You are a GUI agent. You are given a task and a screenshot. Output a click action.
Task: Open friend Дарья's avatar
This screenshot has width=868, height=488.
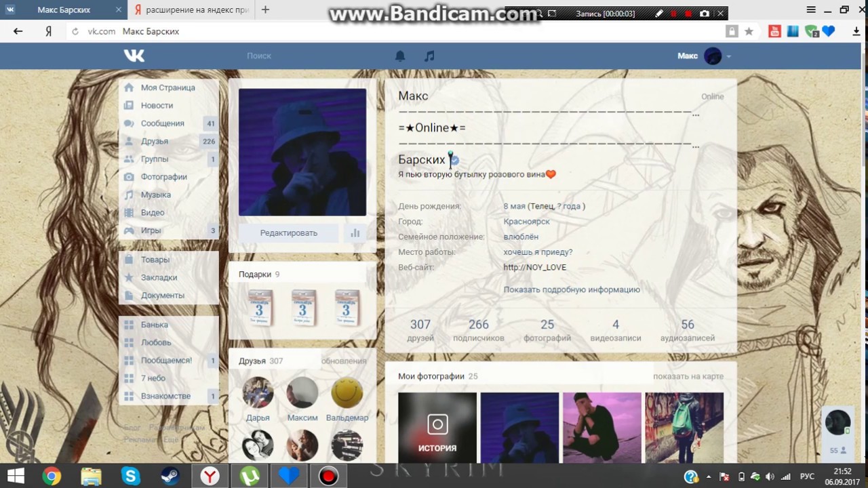pos(258,392)
